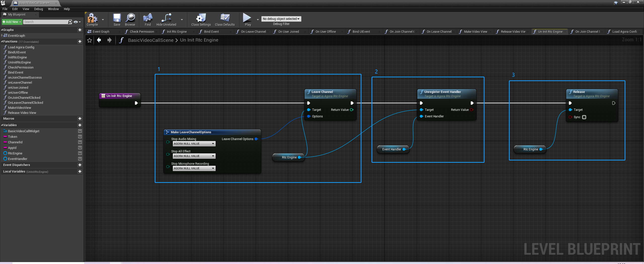Select Make LeaveChannelOptions node title
Screen dimensions: 644x264
coord(191,132)
